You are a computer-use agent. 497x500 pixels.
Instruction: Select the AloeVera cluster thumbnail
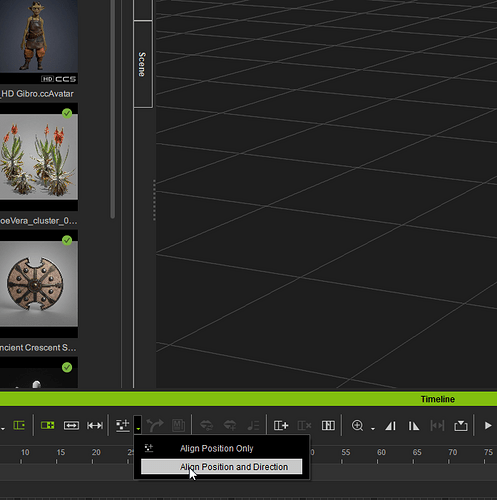pyautogui.click(x=39, y=157)
